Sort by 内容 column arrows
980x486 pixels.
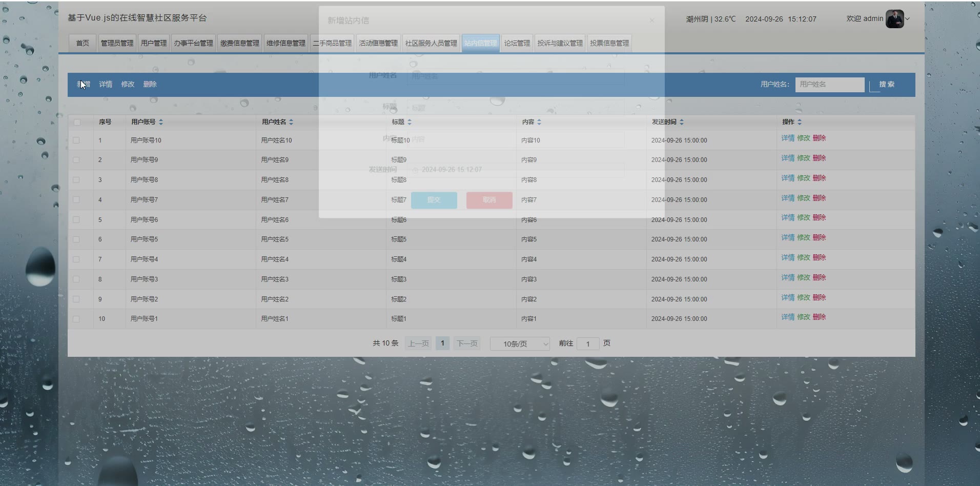[x=539, y=122]
